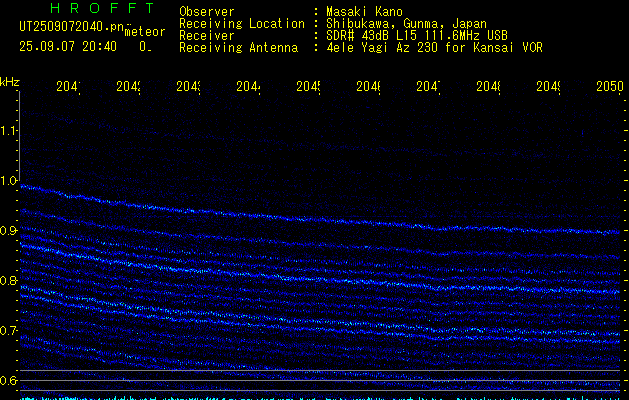Click the kHz axis unit label

coord(10,82)
